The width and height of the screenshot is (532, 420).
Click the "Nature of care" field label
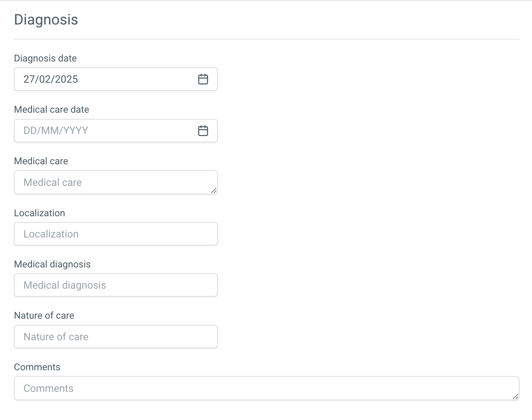click(x=44, y=315)
